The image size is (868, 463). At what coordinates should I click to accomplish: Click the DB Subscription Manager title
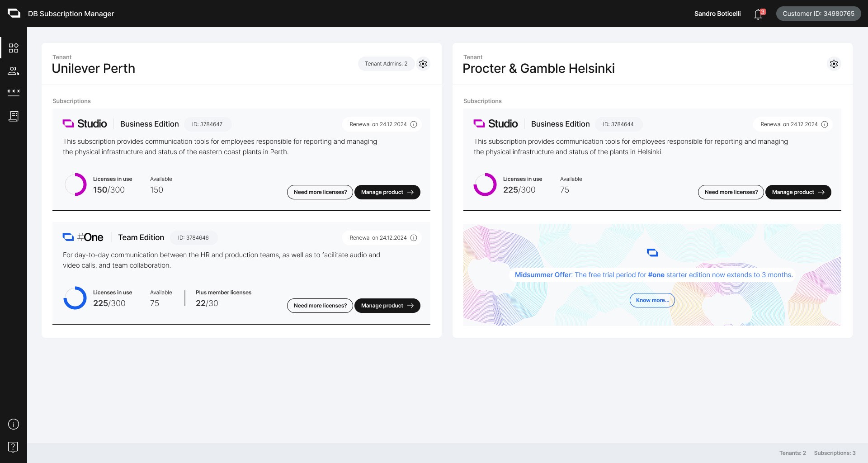coord(71,14)
